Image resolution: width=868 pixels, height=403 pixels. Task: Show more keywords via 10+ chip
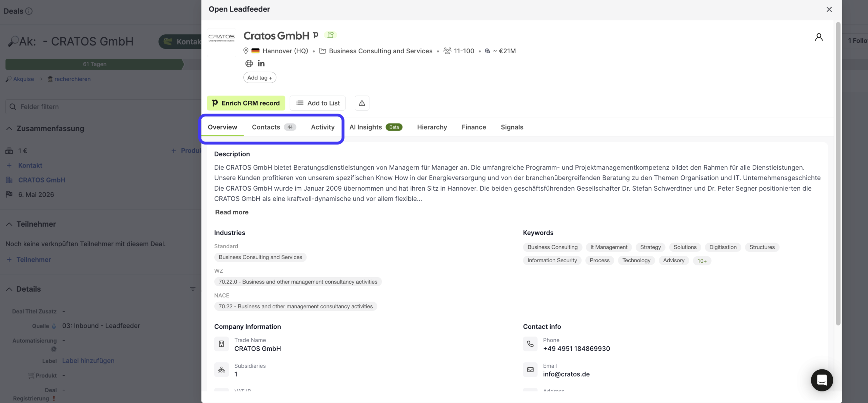point(702,261)
